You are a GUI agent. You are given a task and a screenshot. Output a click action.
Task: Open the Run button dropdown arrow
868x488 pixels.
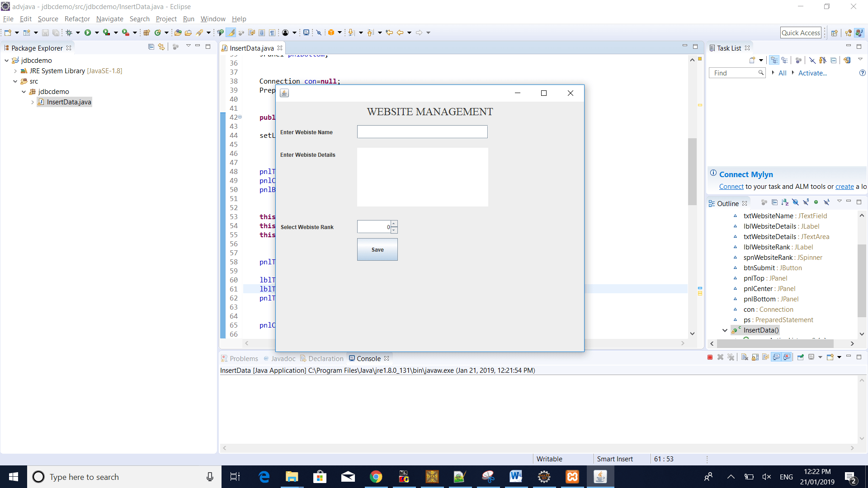[96, 33]
